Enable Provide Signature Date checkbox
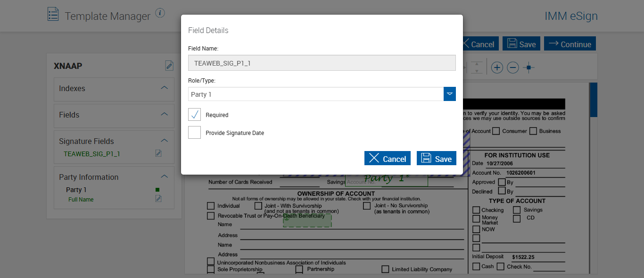 click(x=194, y=133)
